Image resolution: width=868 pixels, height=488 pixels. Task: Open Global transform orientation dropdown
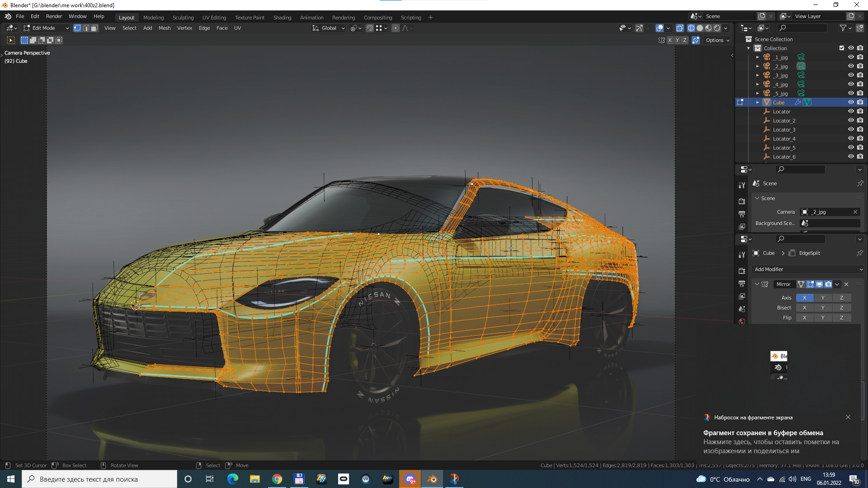pos(329,28)
